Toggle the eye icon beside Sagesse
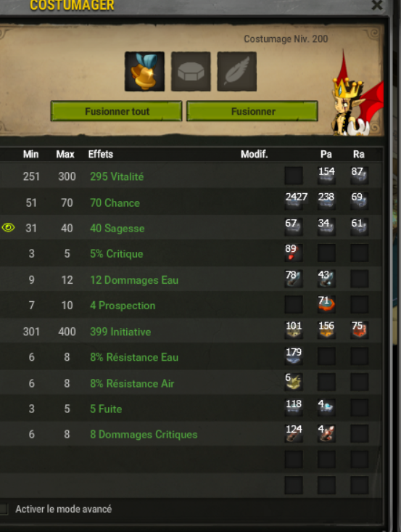Viewport: 401px width, 532px height. (x=8, y=227)
